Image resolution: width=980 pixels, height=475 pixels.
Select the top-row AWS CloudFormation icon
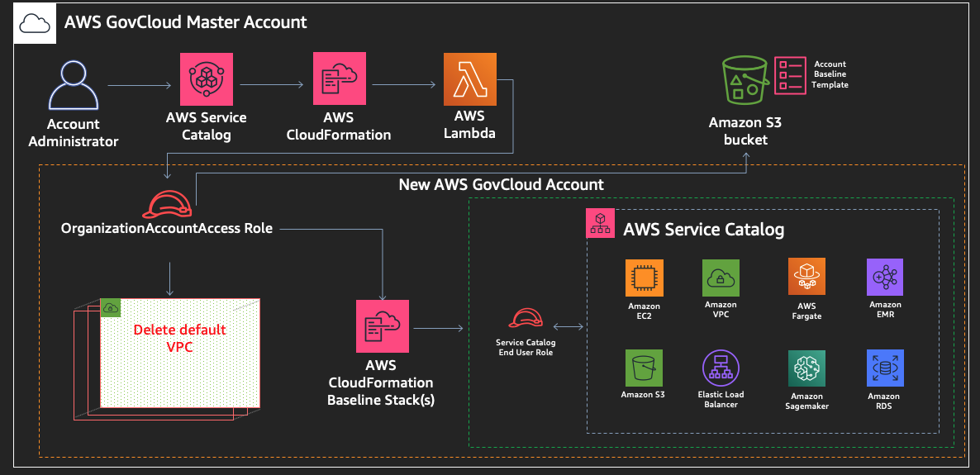[340, 78]
